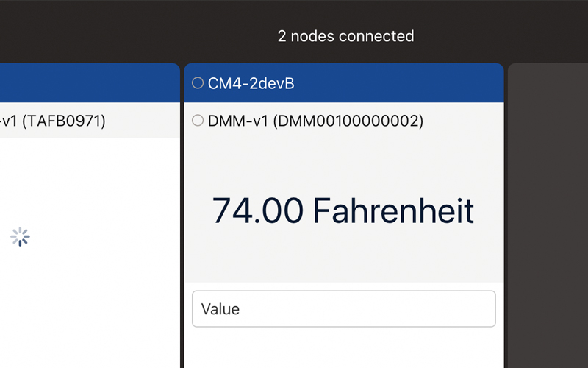This screenshot has height=368, width=588.
Task: Click the 74.00 numeric reading
Action: [257, 211]
